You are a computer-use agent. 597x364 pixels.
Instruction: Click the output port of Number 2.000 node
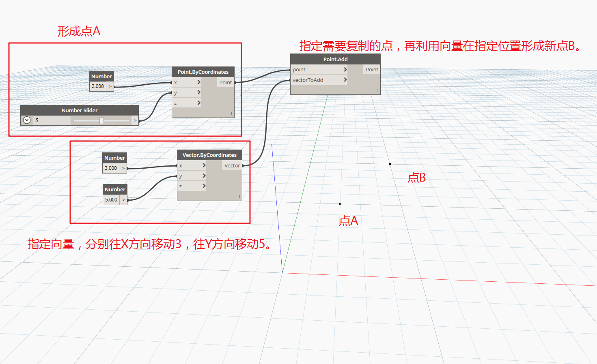pos(110,86)
